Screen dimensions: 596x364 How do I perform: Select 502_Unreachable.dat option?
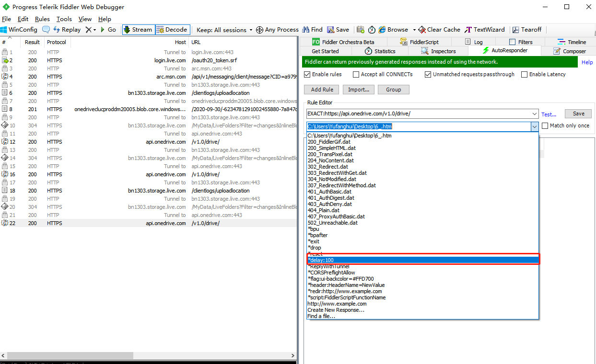(x=422, y=223)
